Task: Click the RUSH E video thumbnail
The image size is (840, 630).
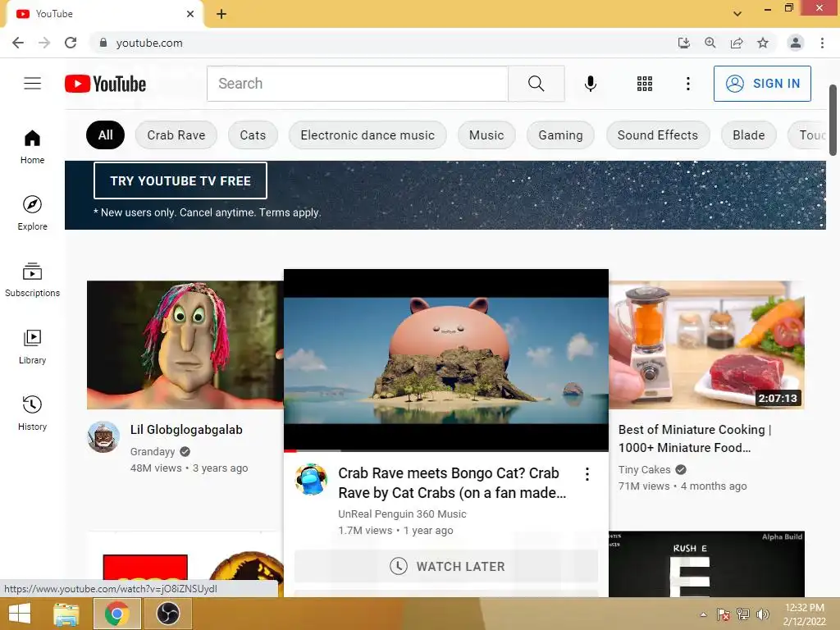Action: pyautogui.click(x=706, y=564)
